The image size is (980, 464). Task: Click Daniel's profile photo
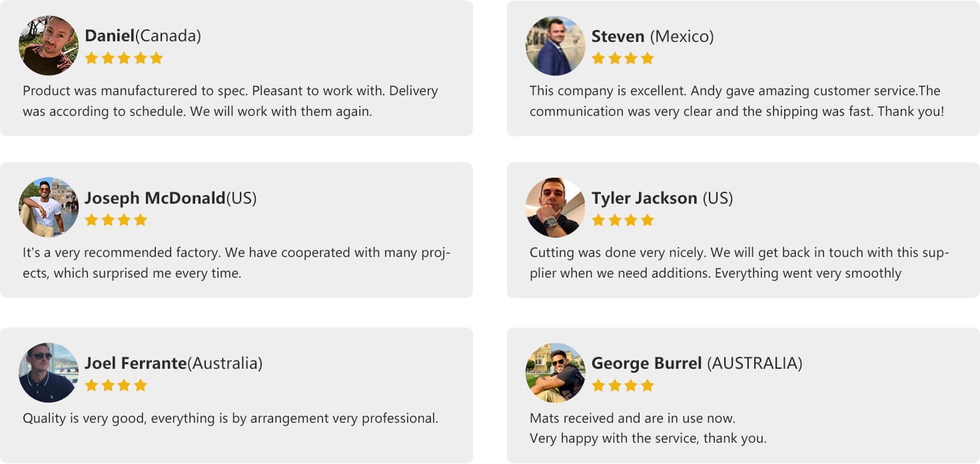[49, 45]
